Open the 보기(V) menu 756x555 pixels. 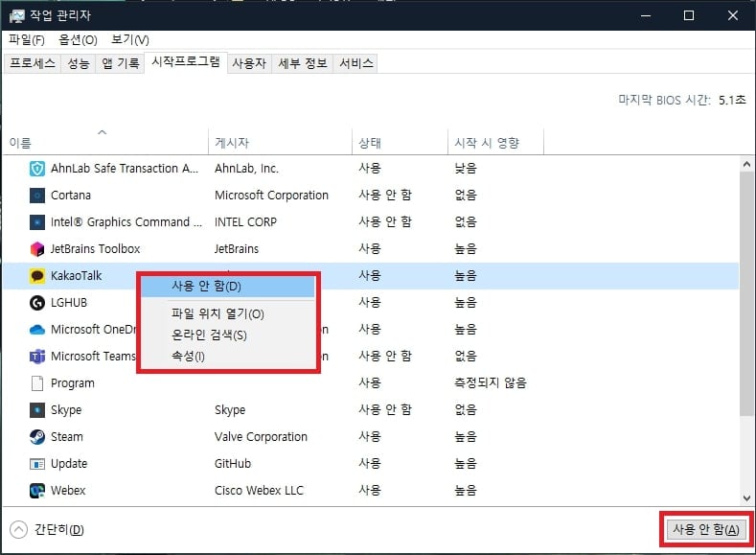129,39
